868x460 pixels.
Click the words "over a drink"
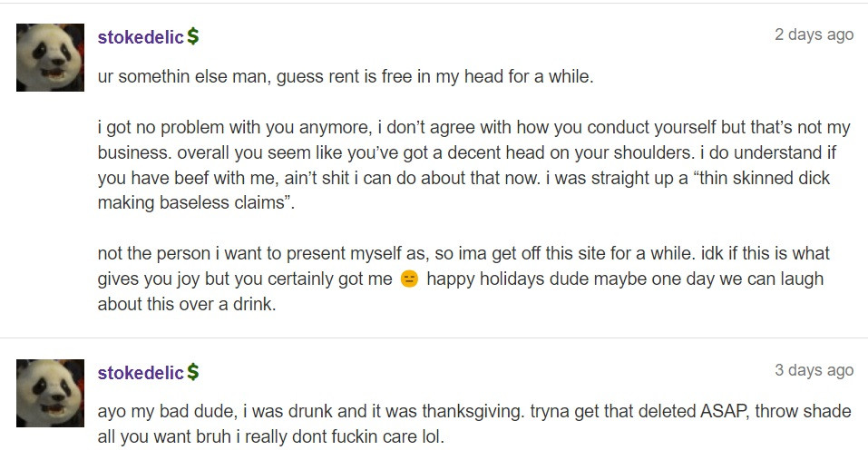point(228,304)
